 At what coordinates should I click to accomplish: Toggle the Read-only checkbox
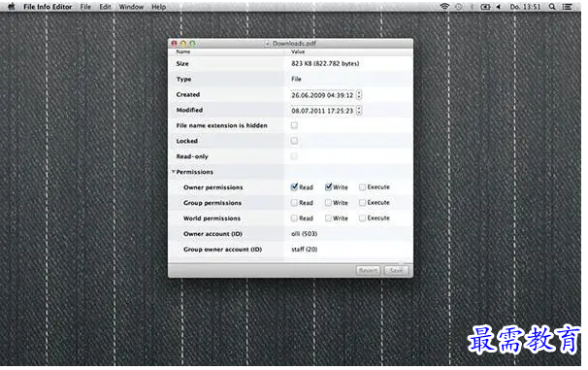coord(294,156)
